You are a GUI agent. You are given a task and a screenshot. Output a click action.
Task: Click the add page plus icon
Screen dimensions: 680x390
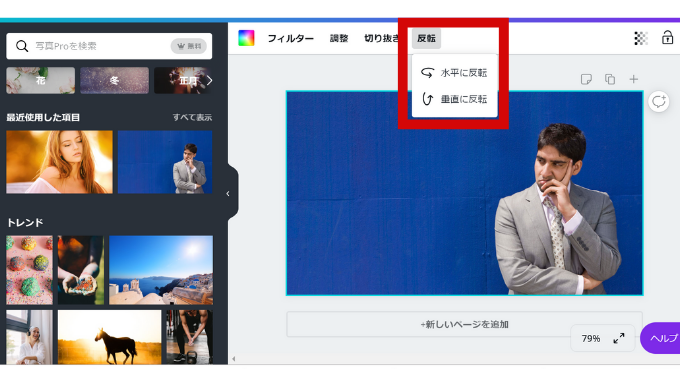634,79
